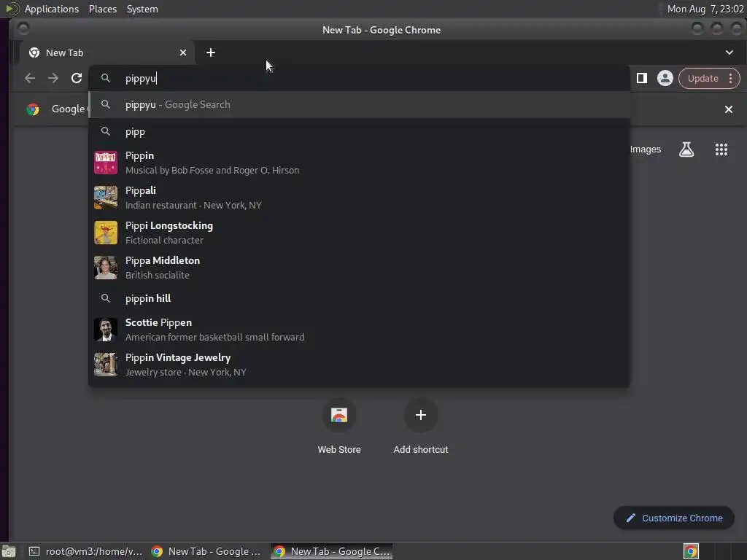Click the show desktop taskbar icon

[x=9, y=551]
